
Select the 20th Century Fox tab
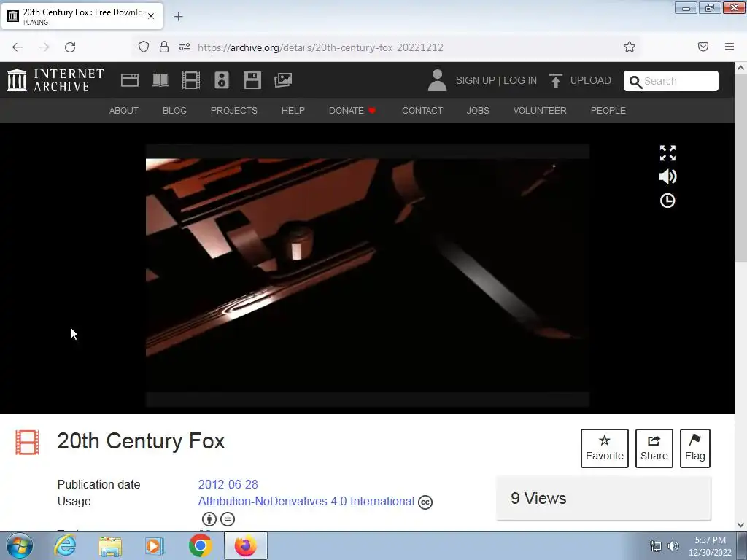pyautogui.click(x=82, y=16)
